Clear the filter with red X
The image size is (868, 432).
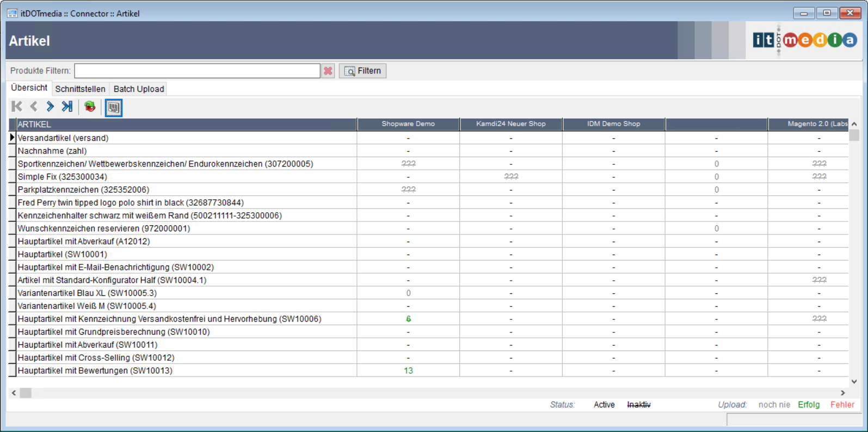pos(328,71)
